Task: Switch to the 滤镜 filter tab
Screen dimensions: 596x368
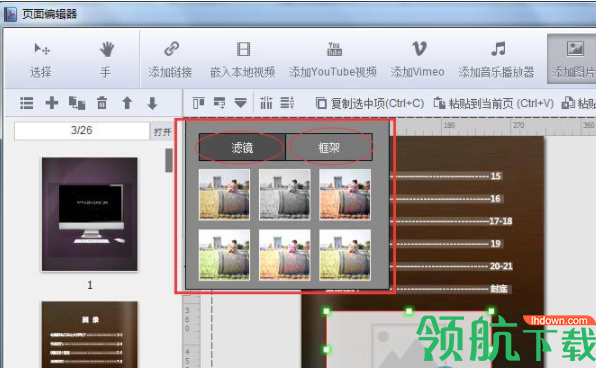Action: (x=242, y=148)
